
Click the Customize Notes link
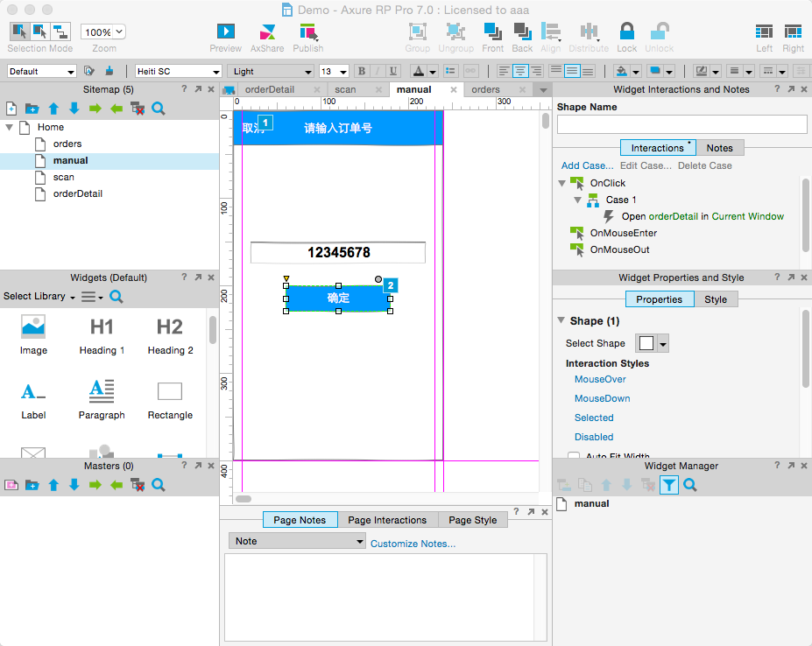coord(413,544)
